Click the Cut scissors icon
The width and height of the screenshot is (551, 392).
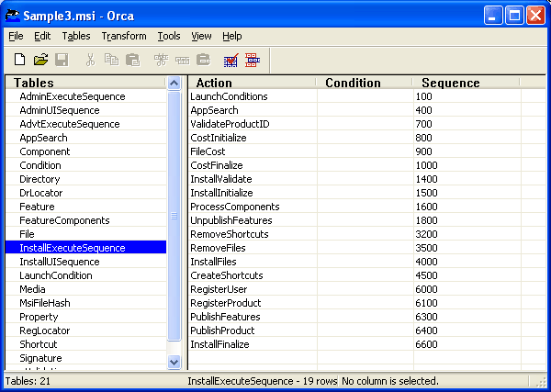coord(90,60)
